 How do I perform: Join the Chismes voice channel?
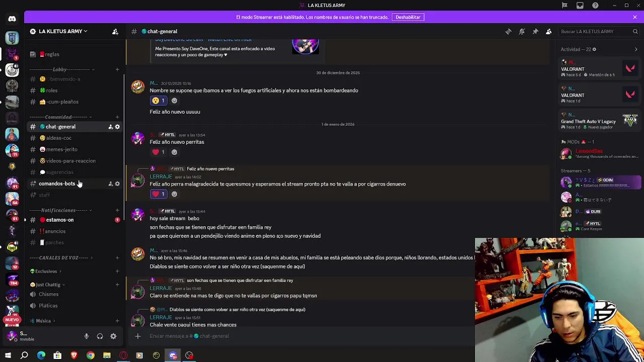coord(48,294)
